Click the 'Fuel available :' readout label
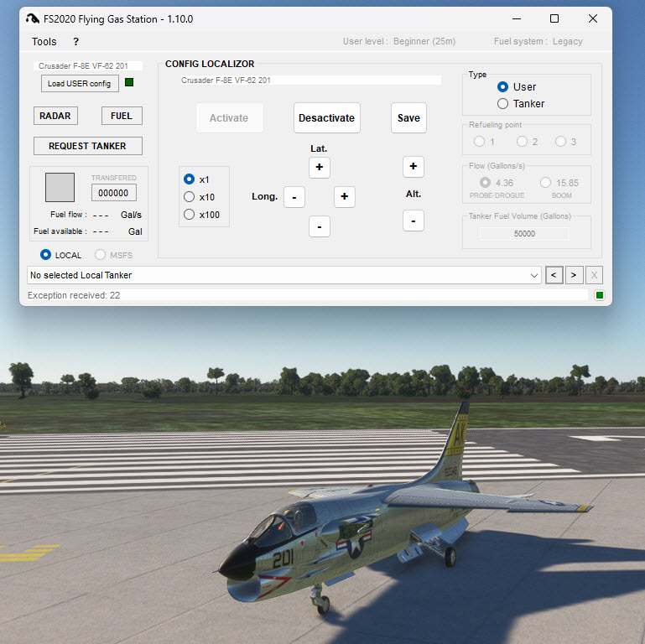This screenshot has height=644, width=645. (60, 231)
